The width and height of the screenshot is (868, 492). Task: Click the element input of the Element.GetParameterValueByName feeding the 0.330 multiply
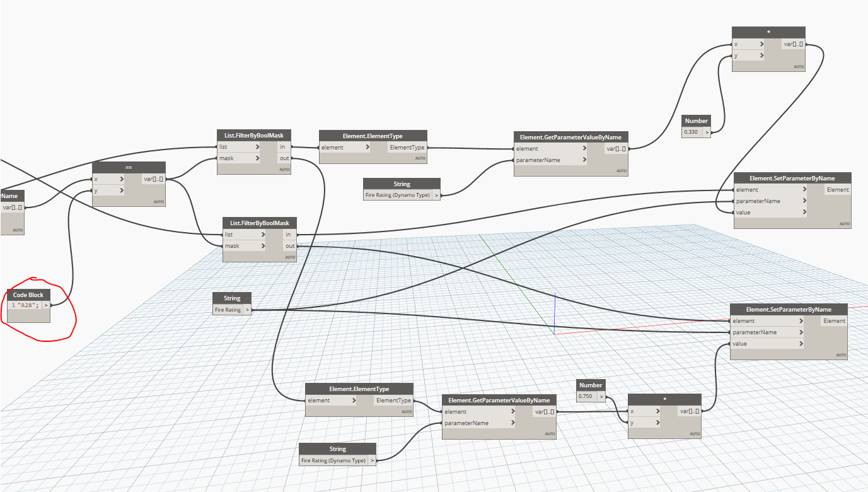pos(550,149)
